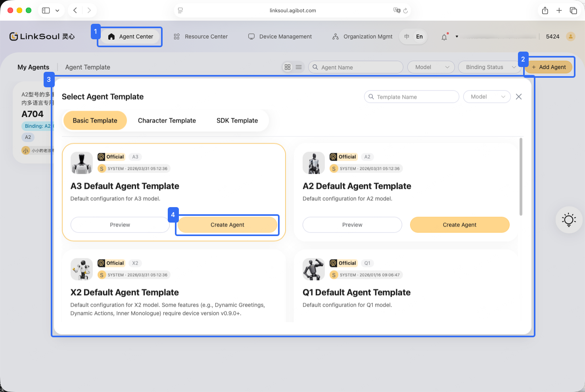Screen dimensions: 585x392
Task: Create agent from A2 Default template
Action: [460, 225]
